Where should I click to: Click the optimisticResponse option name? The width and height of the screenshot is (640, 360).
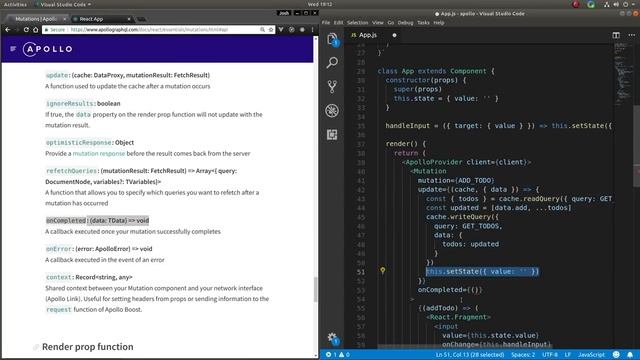coord(79,142)
